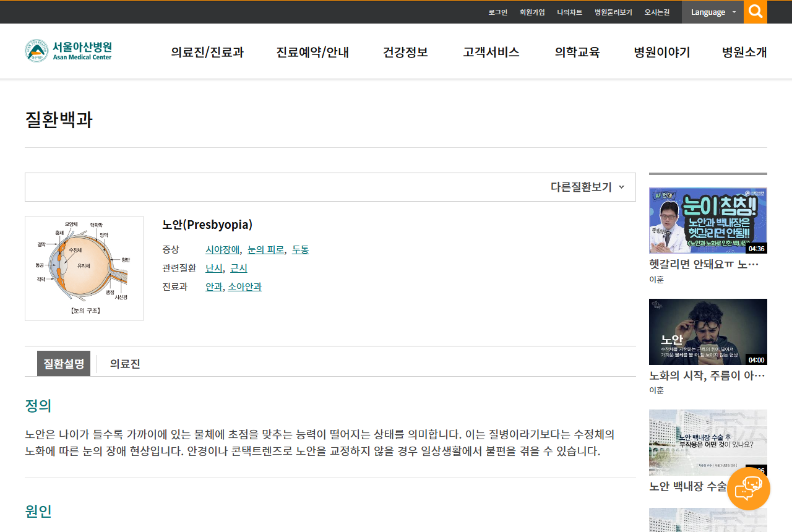This screenshot has width=792, height=532.
Task: Open the 의학교육 menu
Action: pyautogui.click(x=577, y=52)
